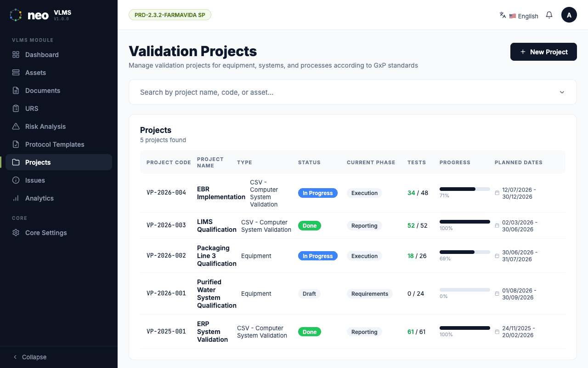Viewport: 588px width, 368px height.
Task: Collapse the sidebar
Action: [30, 357]
